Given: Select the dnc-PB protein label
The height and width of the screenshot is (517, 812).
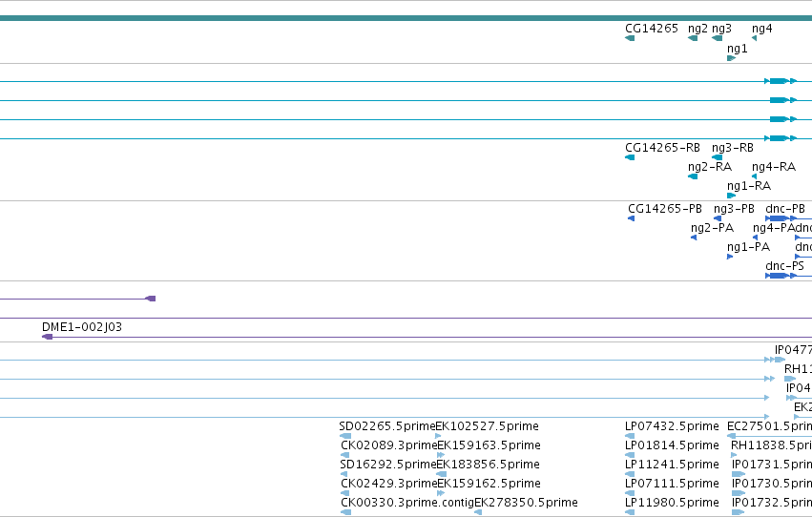Looking at the screenshot, I should [x=785, y=209].
